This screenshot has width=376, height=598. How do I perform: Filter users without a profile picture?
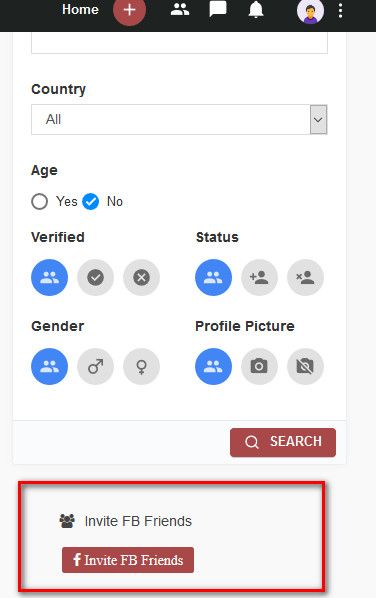(305, 367)
